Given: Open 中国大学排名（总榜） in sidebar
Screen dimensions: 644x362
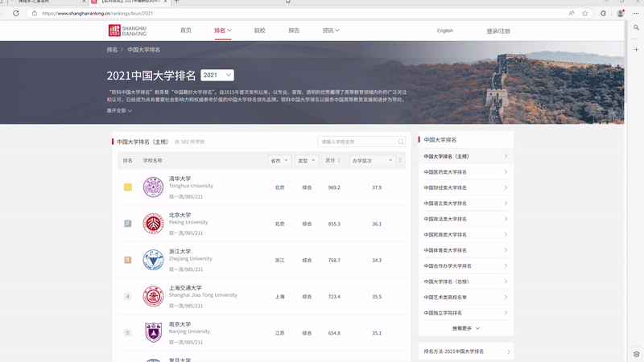Looking at the screenshot, I should [x=466, y=282].
